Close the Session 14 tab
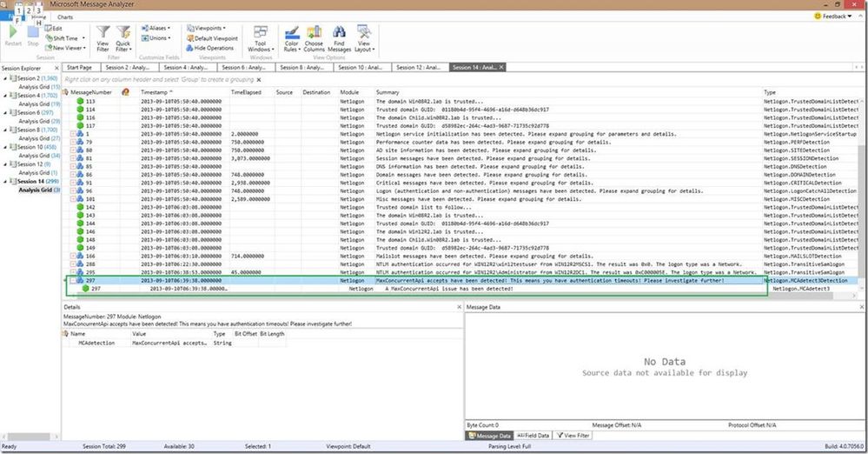 point(501,67)
